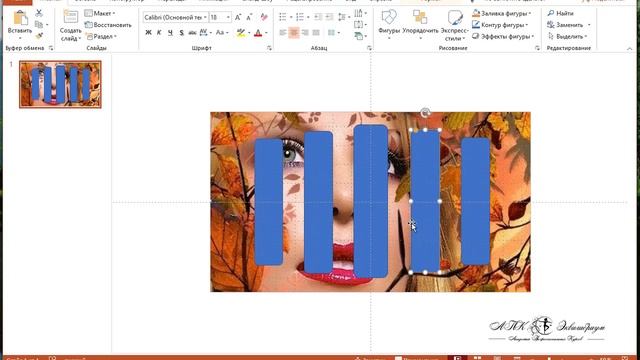Select the leftmost blue rectangle

pyautogui.click(x=269, y=202)
